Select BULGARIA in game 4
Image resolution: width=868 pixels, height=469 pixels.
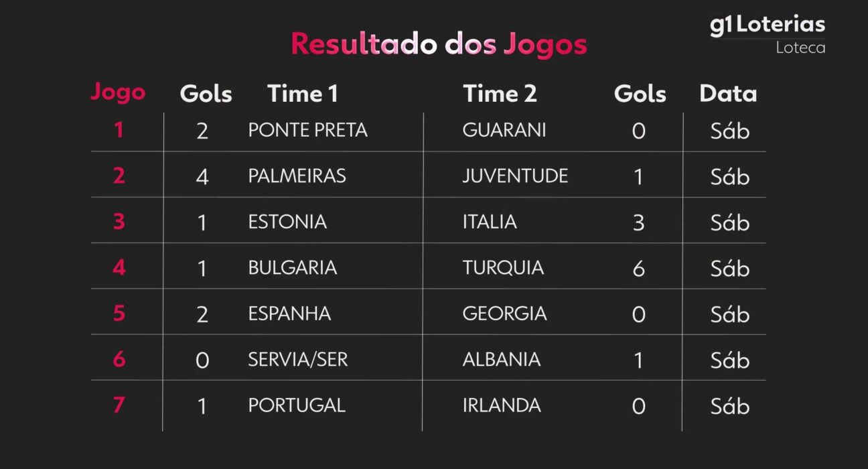(292, 267)
